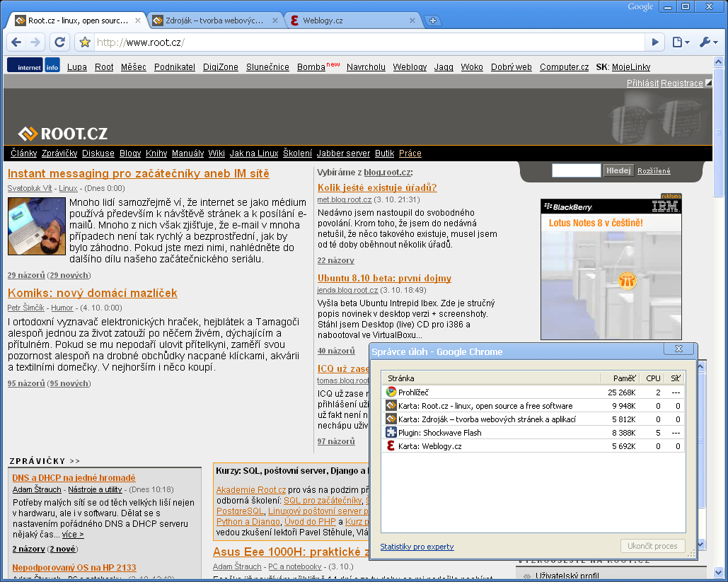Close the Zdroják tab
This screenshot has height=582, width=728.
pos(275,21)
